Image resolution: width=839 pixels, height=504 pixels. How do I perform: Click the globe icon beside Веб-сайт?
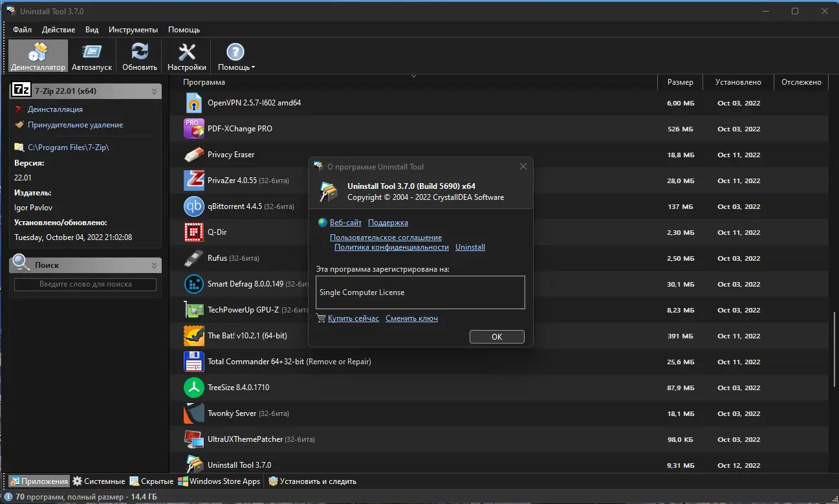tap(322, 223)
